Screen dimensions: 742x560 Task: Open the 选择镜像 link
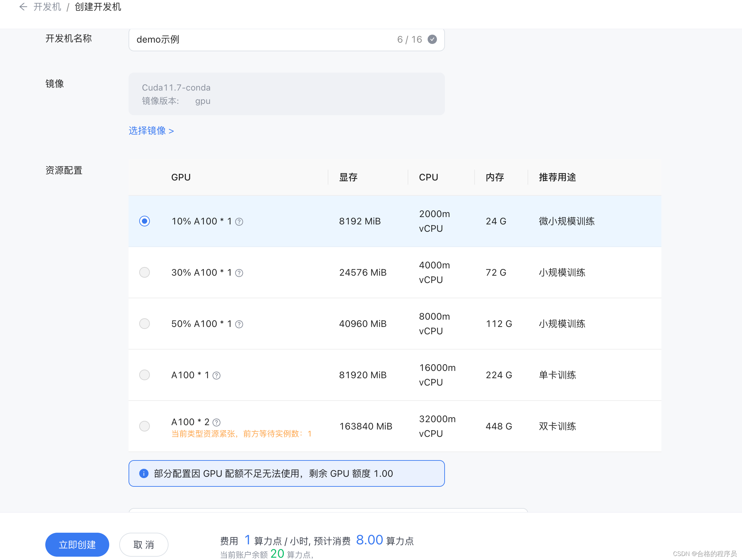(x=151, y=131)
